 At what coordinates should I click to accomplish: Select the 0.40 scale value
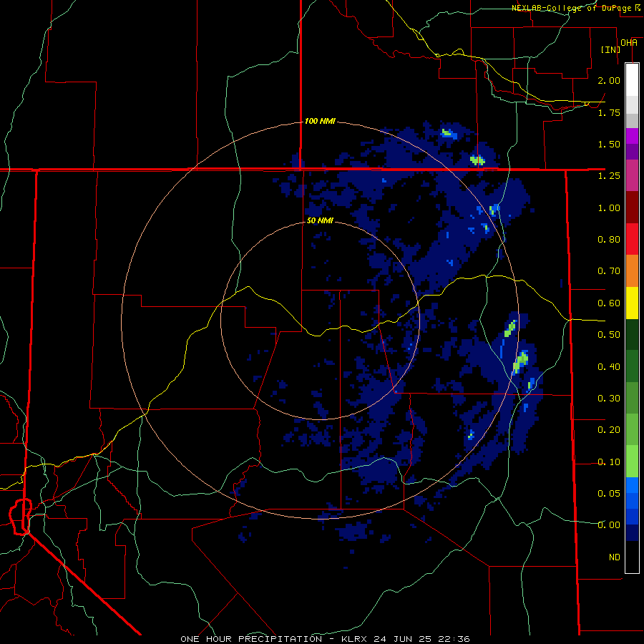click(609, 366)
